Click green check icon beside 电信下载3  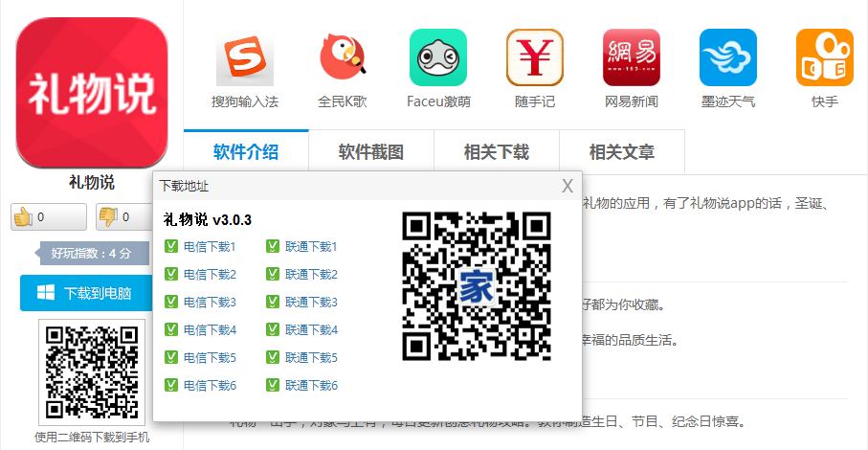(x=171, y=302)
